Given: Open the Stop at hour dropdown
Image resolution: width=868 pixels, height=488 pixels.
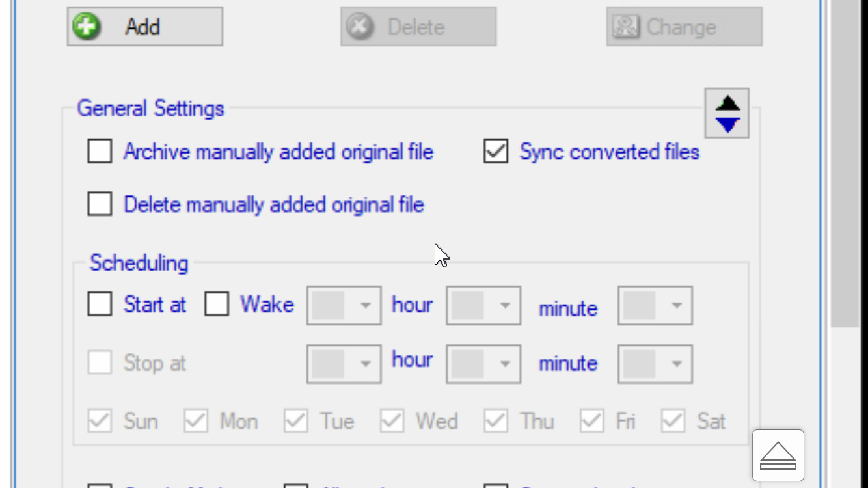Looking at the screenshot, I should [344, 363].
